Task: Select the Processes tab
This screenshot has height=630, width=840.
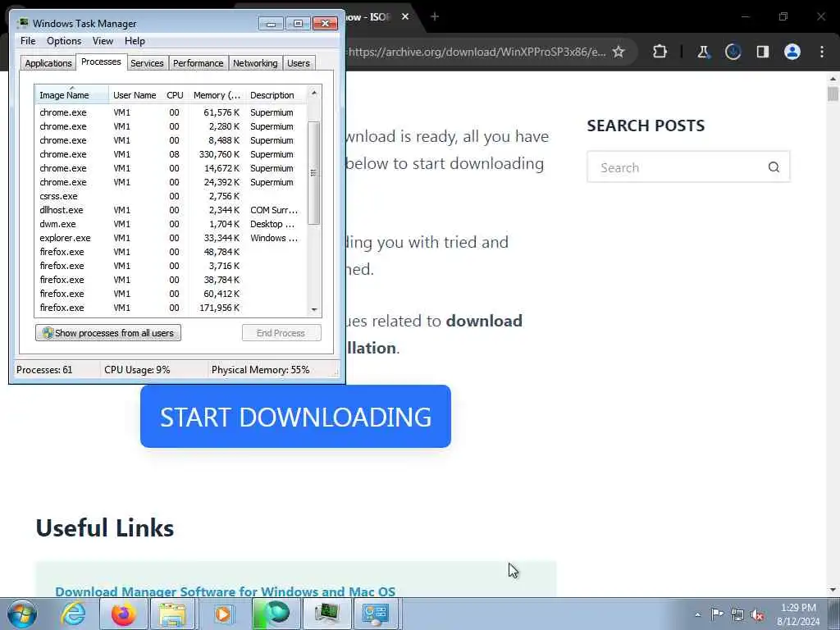Action: 101,62
